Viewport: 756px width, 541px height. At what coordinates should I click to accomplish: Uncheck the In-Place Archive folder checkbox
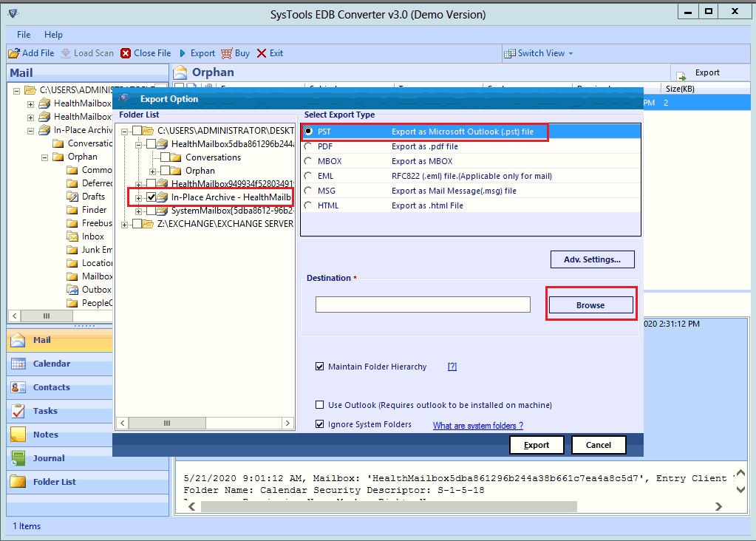pos(151,197)
